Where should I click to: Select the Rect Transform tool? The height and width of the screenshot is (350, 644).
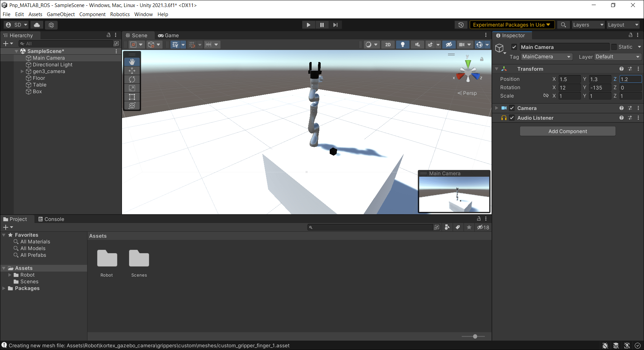[x=132, y=97]
